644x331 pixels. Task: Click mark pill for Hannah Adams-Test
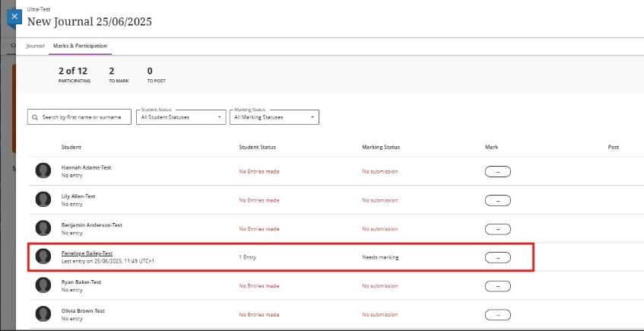497,171
